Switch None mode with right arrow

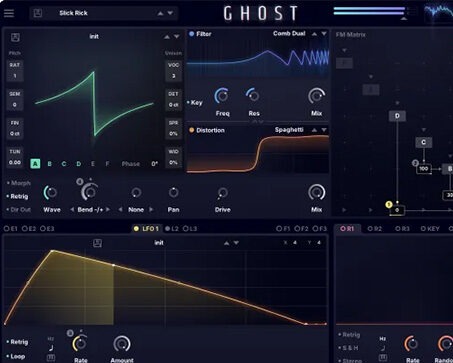pos(151,210)
